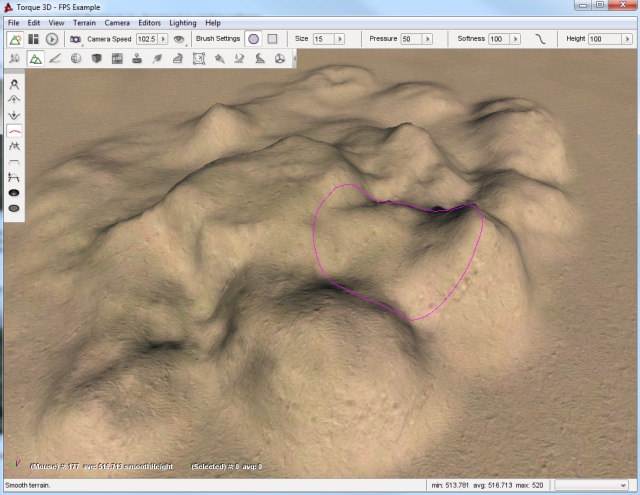Open the Lighting menu
Image resolution: width=640 pixels, height=495 pixels.
pos(182,22)
